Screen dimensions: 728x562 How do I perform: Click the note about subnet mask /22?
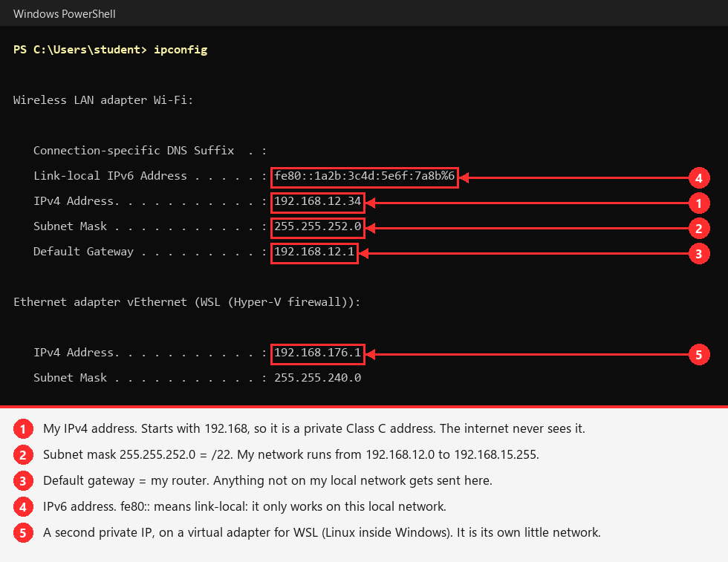click(x=291, y=454)
